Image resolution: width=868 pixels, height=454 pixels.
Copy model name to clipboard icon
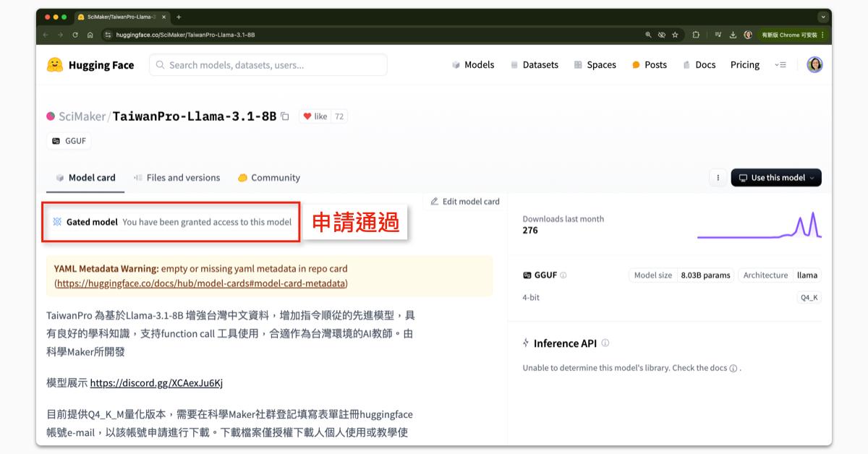click(x=285, y=116)
